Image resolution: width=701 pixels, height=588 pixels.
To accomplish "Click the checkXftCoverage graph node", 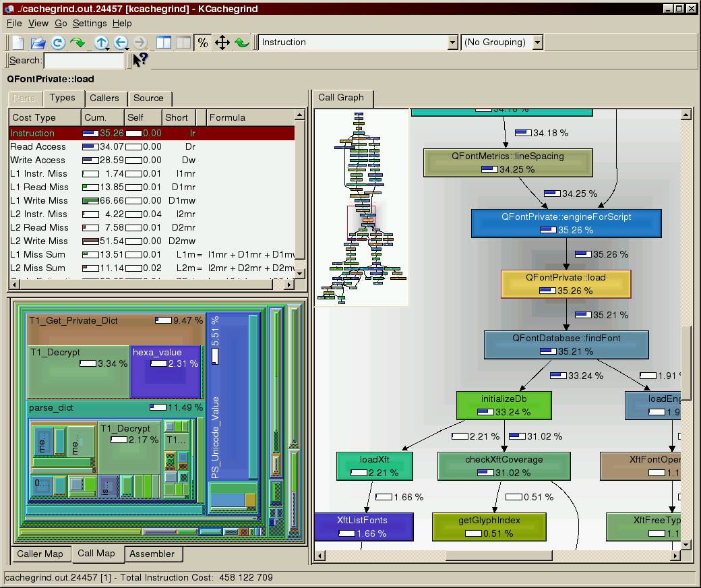I will pos(504,466).
